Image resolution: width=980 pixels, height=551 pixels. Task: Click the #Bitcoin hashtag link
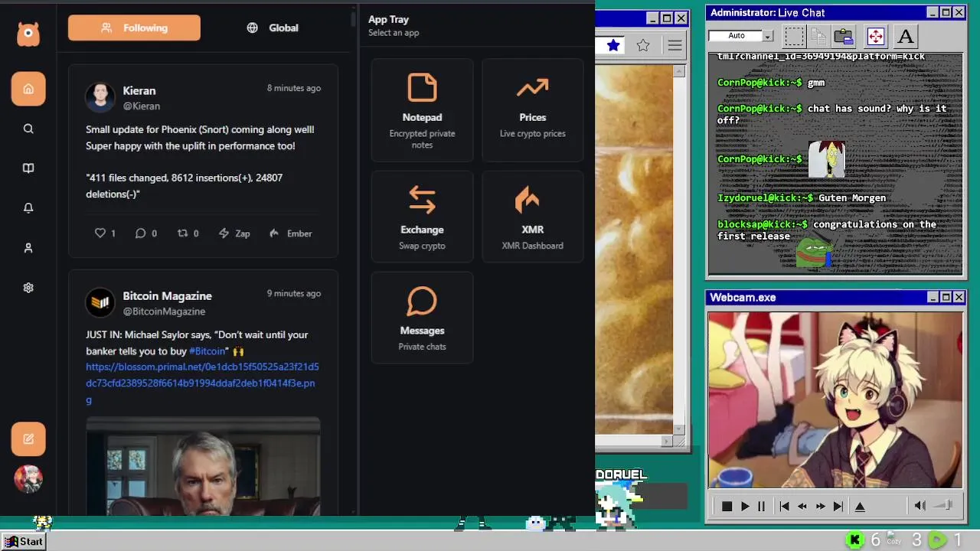point(207,350)
